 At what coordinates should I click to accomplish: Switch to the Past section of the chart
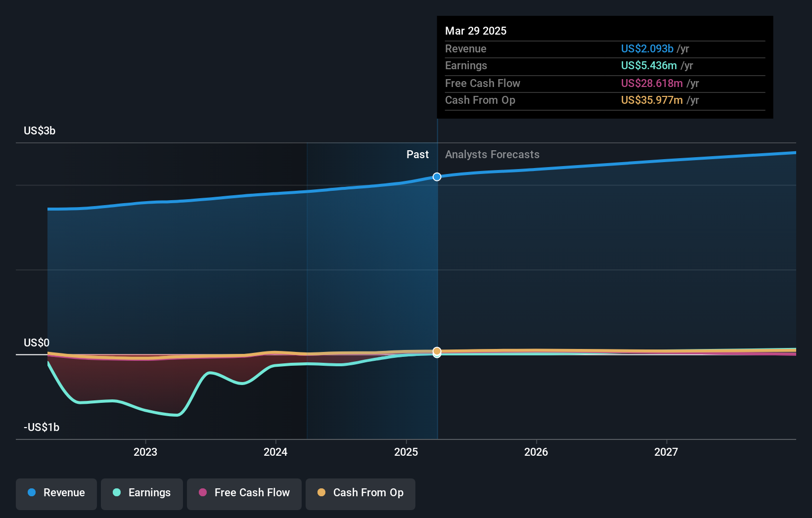tap(418, 154)
